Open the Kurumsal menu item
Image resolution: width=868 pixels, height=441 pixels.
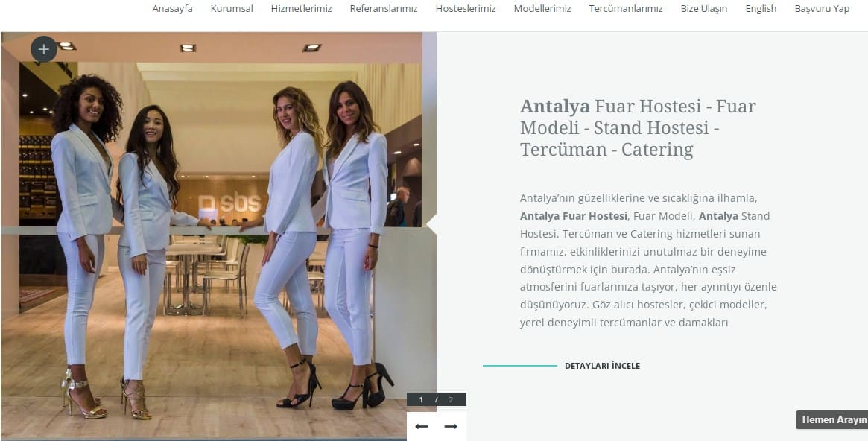[232, 8]
